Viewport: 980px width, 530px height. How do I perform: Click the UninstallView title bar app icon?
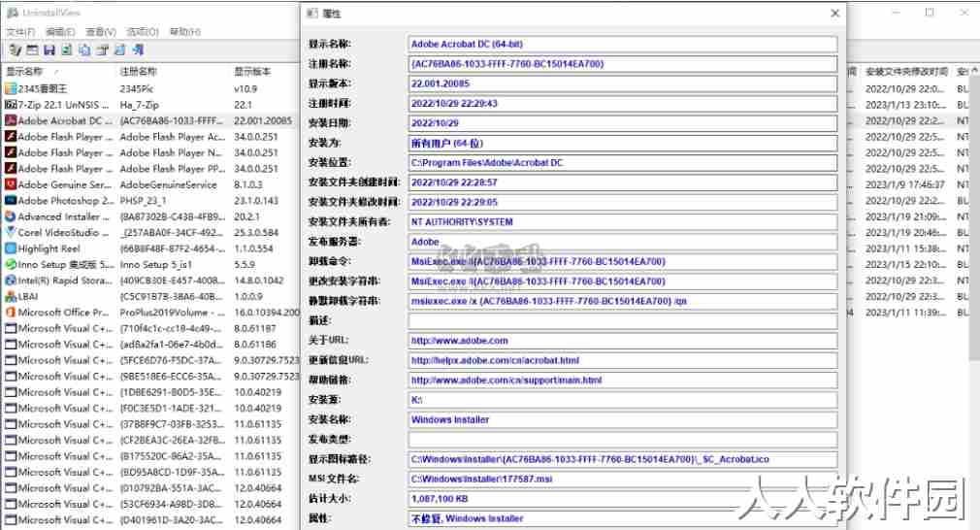(12, 13)
